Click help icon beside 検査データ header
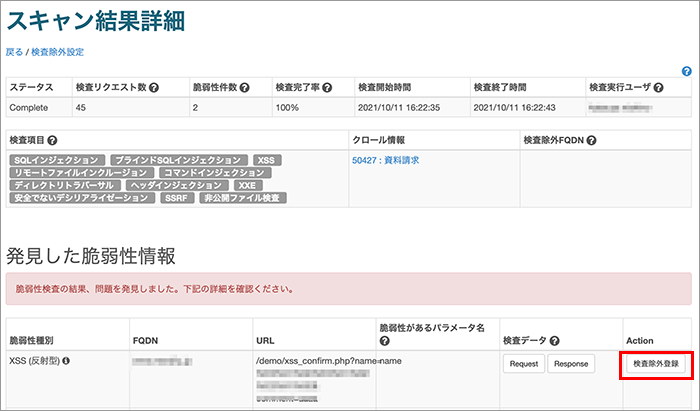The width and height of the screenshot is (700, 411). [x=554, y=341]
